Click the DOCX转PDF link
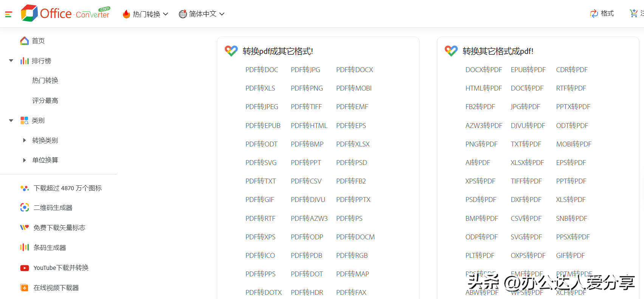The width and height of the screenshot is (644, 299). (484, 70)
